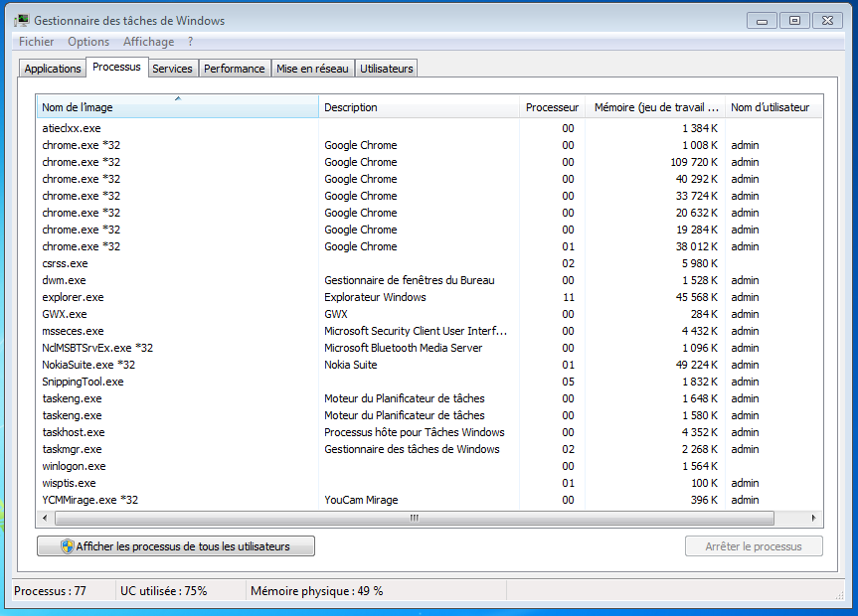Select the atieclxx.exe process row
858x616 pixels.
tap(429, 128)
